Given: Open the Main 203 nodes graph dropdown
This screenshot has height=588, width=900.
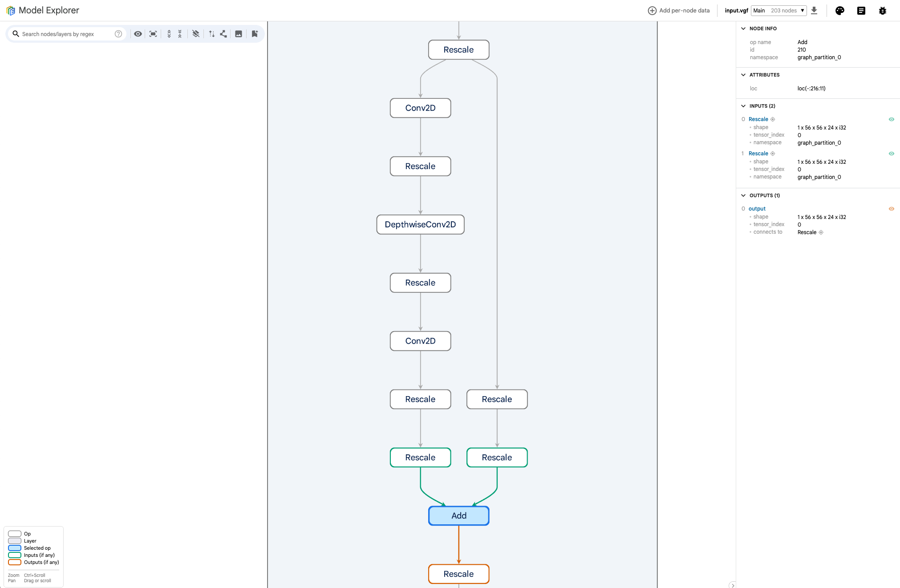Looking at the screenshot, I should tap(779, 10).
